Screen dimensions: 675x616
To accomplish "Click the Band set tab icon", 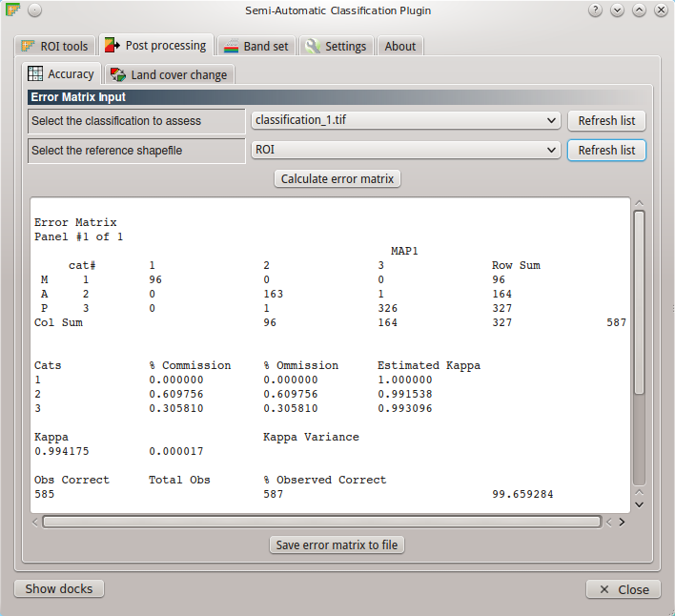I will tap(231, 46).
